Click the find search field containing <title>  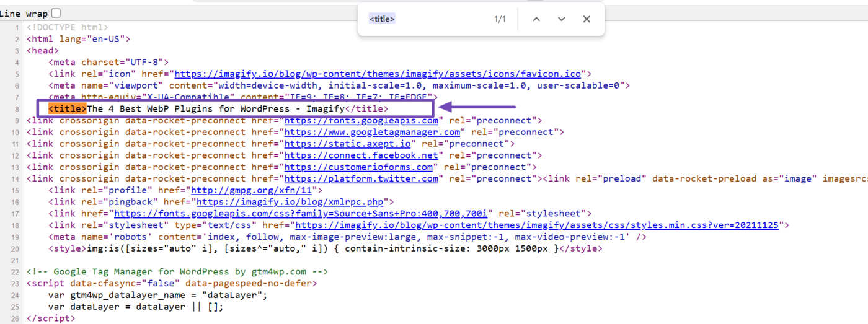(422, 19)
